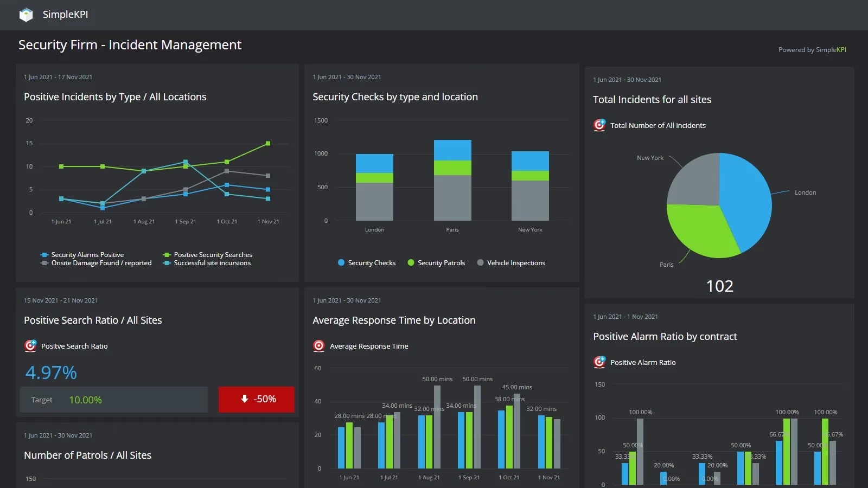
Task: Open the 15 Nov 2021 - 21 Nov 2021 date selector
Action: [x=61, y=300]
